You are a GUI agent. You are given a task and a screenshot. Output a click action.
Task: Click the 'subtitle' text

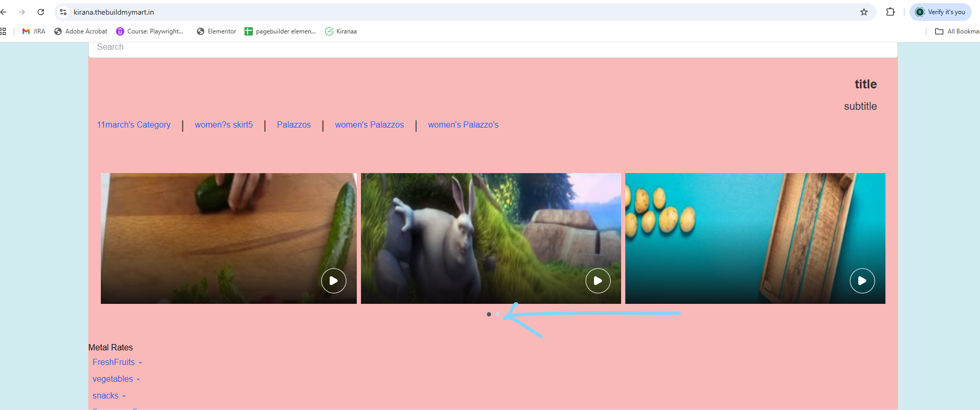coord(860,106)
